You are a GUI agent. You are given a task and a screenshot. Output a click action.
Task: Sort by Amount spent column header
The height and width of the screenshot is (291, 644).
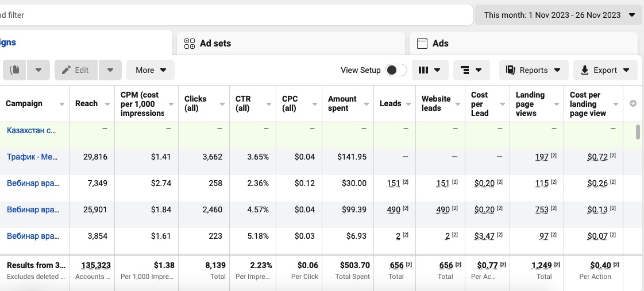342,103
